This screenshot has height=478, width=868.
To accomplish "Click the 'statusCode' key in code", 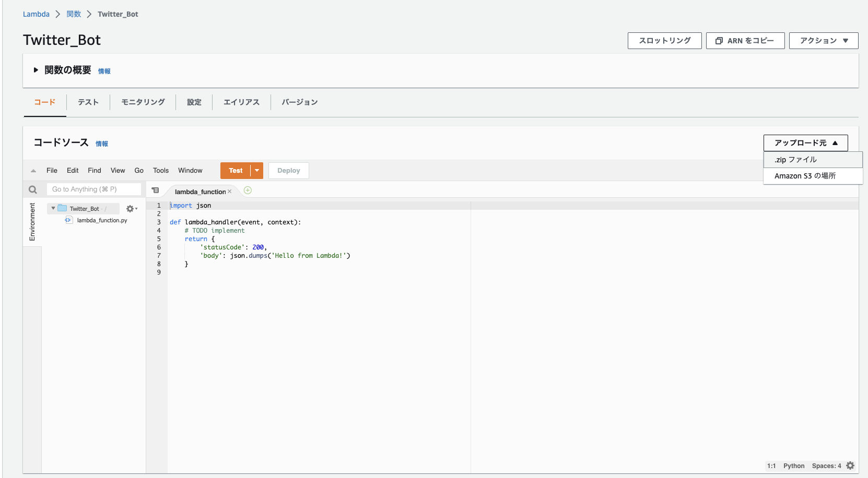I will click(222, 247).
